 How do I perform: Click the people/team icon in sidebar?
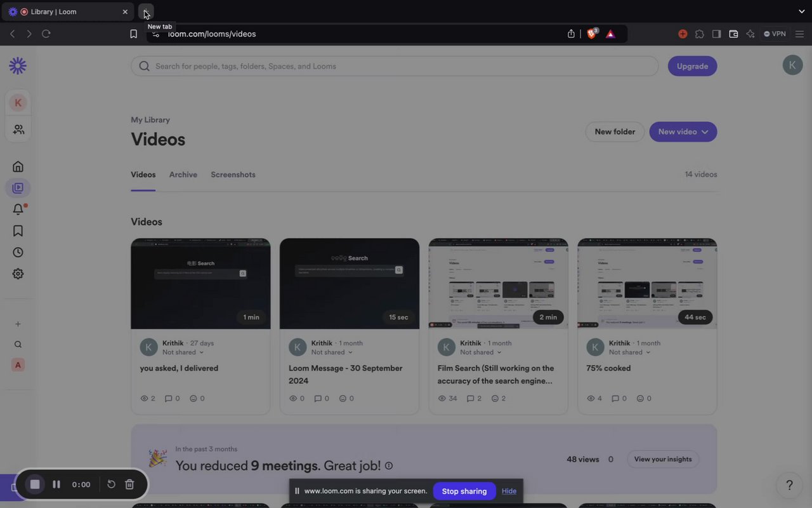[x=18, y=129]
